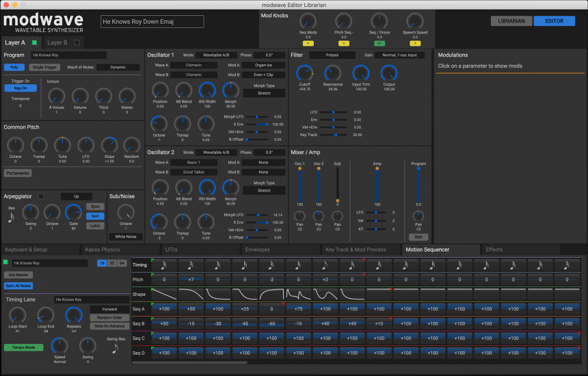Click the Osc 1 Pan knob in Mixer

(x=299, y=216)
